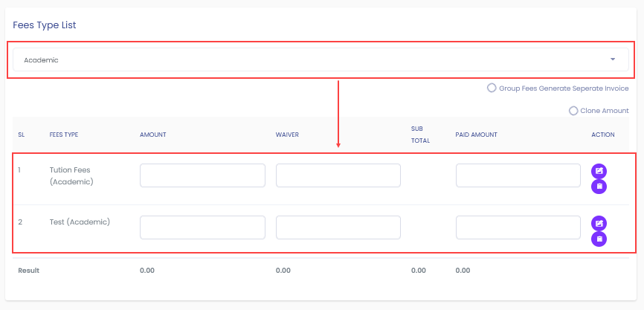Focus the Waiver field for Test (Academic)
Viewport: 644px width, 310px height.
pos(338,227)
